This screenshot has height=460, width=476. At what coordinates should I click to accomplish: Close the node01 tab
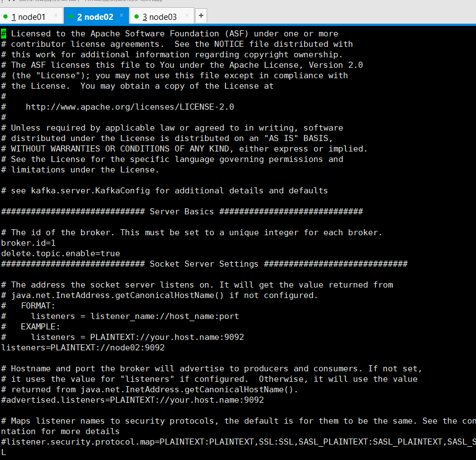(x=56, y=15)
